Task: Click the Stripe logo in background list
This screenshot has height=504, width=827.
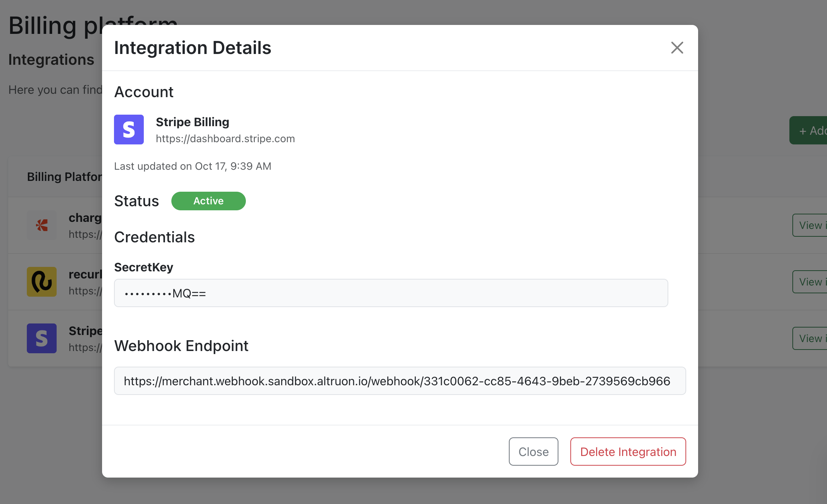Action: click(42, 338)
